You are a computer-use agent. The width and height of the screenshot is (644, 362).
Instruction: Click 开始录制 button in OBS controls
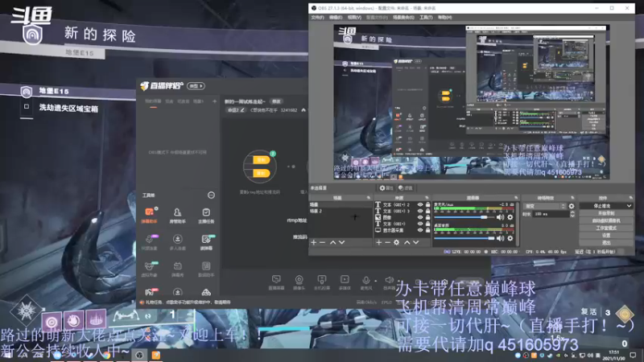tap(606, 213)
